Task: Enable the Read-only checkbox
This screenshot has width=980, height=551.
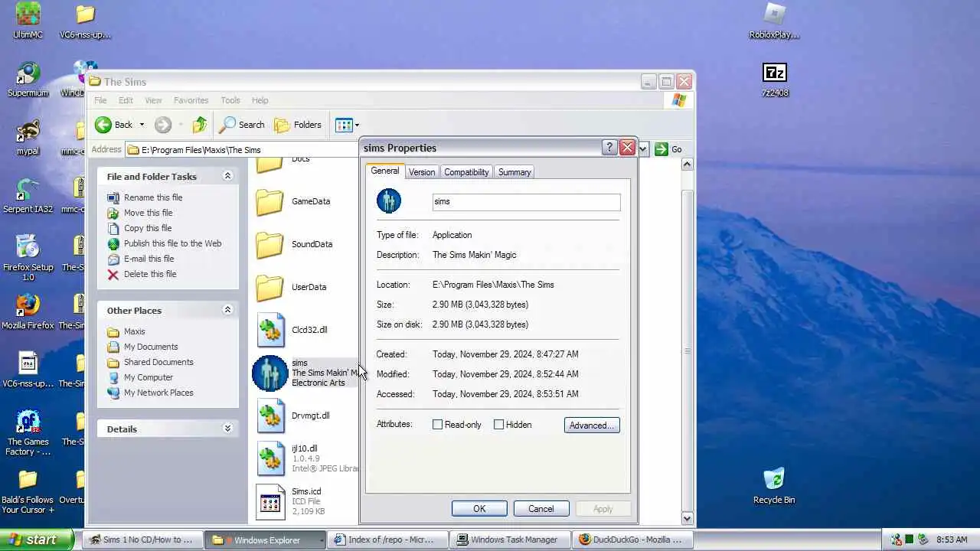Action: click(x=438, y=425)
